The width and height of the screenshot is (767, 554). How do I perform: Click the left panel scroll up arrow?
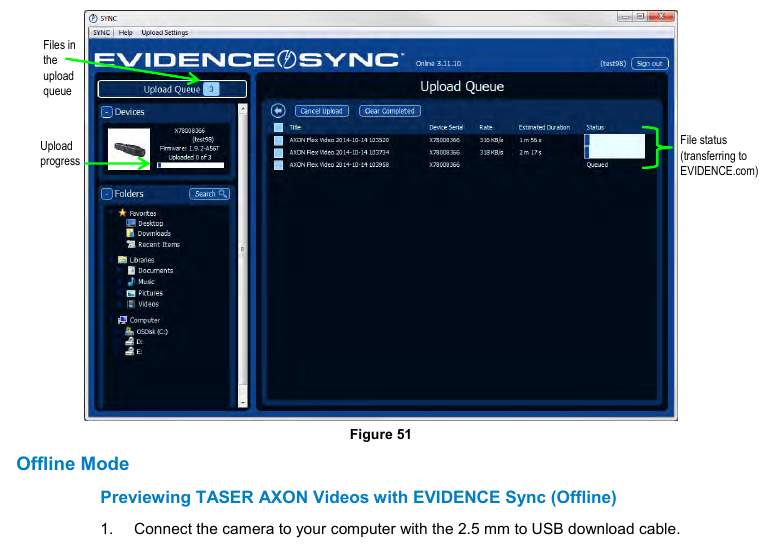243,109
